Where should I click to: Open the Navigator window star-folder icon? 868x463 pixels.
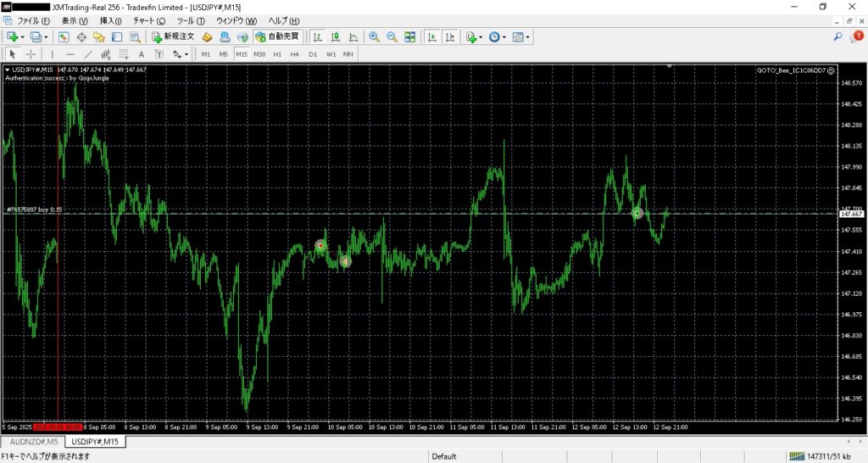point(99,36)
